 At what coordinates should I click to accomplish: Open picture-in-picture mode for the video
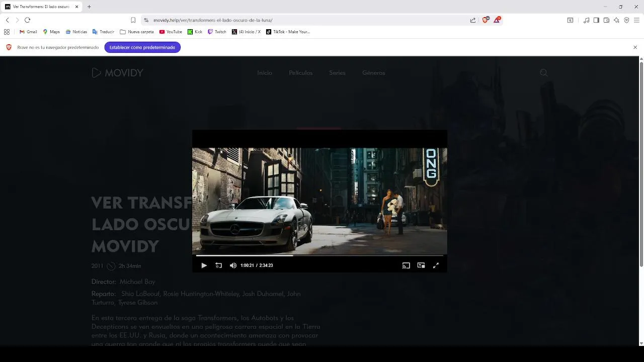pyautogui.click(x=421, y=265)
